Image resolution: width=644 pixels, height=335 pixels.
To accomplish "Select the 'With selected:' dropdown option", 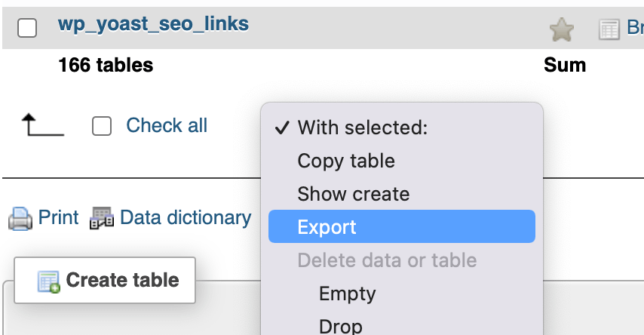I will (362, 128).
